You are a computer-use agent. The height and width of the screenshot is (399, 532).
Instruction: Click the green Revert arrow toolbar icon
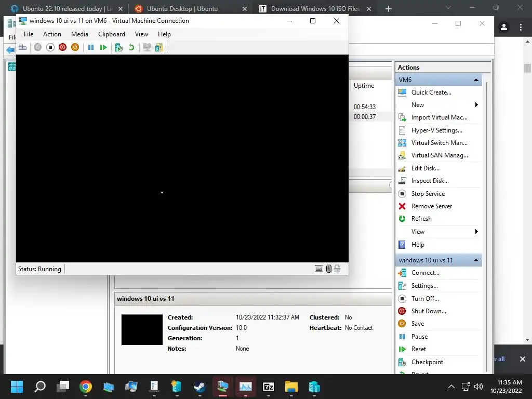coord(131,47)
